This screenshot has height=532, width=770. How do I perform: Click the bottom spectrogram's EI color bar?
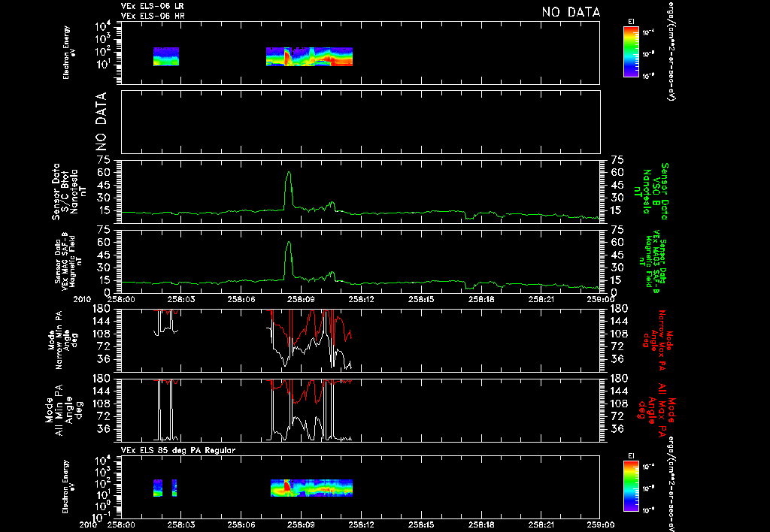(x=631, y=486)
